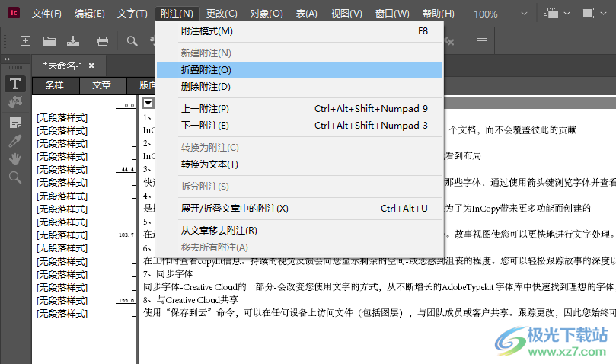
Task: Select the position tool below Type tool
Action: (x=15, y=103)
